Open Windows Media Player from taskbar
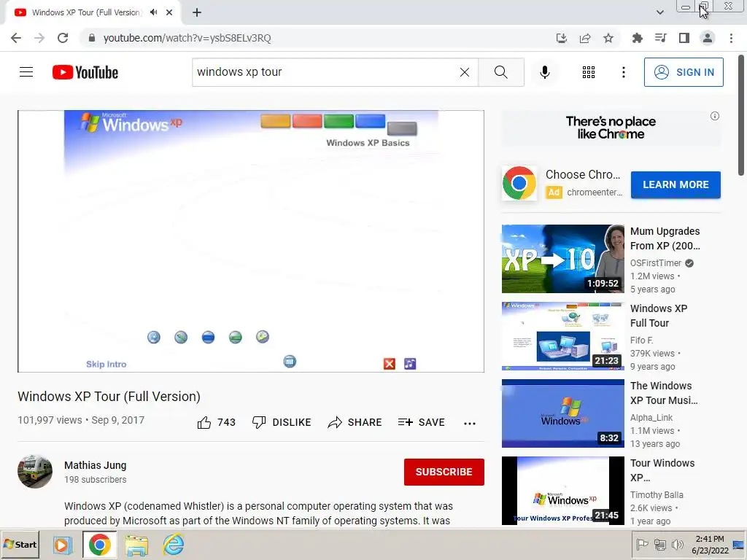Viewport: 747px width, 560px height. click(x=62, y=544)
